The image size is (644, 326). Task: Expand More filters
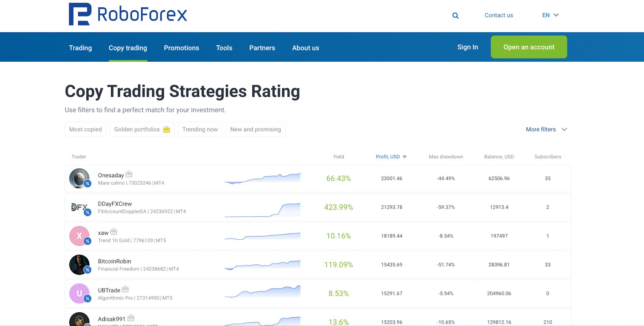[546, 129]
